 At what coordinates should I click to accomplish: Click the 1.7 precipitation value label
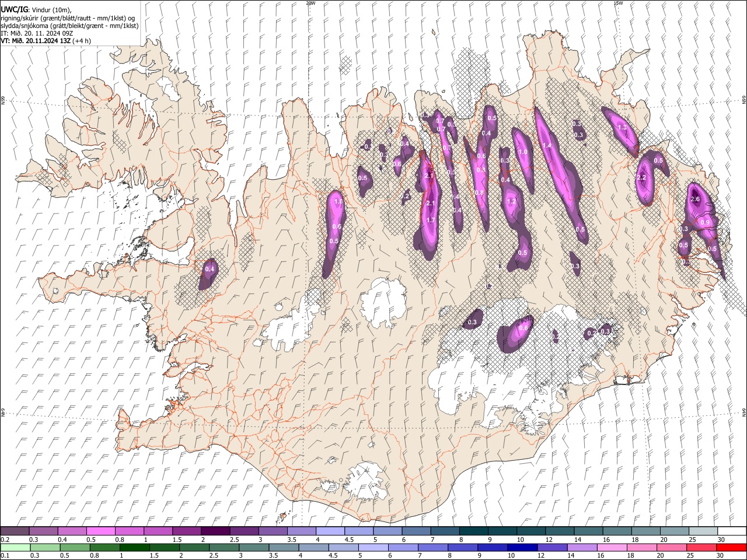tap(431, 220)
